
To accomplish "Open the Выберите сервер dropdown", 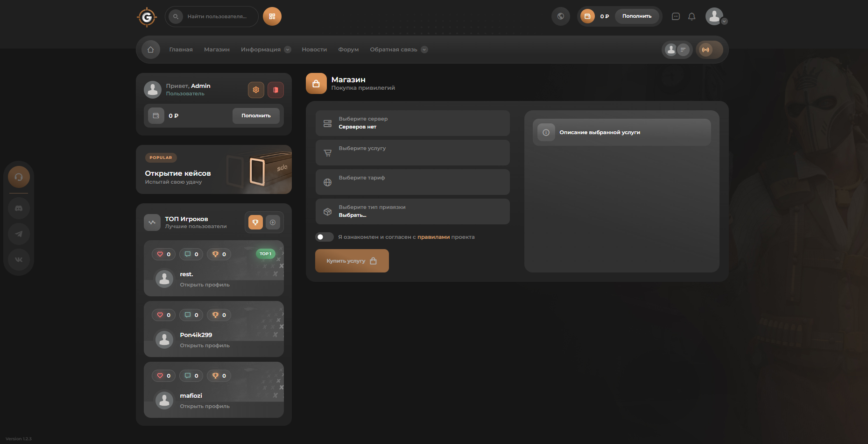I will [x=412, y=123].
